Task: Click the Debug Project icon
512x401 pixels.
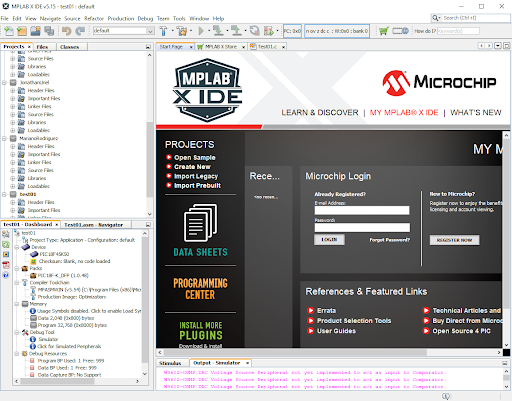Action: [269, 31]
